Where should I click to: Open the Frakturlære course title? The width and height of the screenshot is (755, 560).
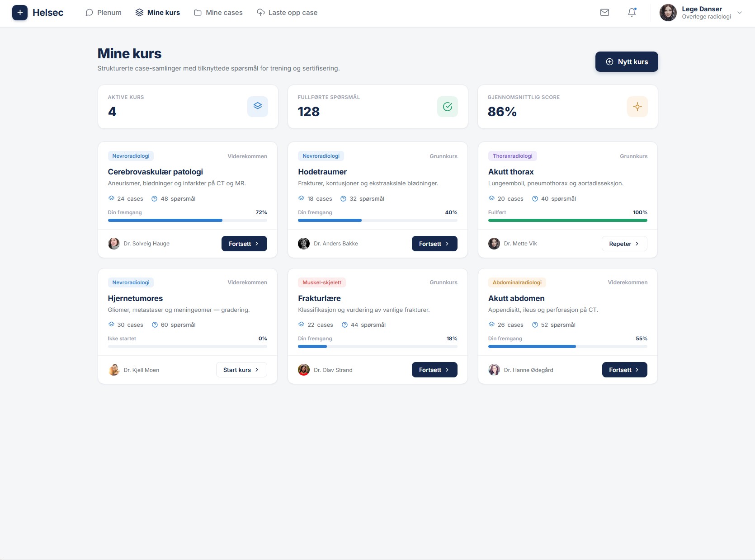(319, 298)
